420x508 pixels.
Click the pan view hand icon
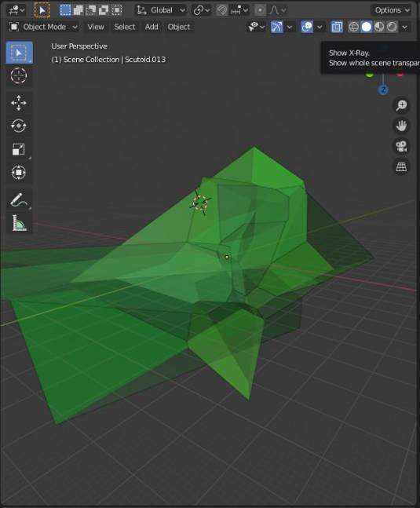401,126
